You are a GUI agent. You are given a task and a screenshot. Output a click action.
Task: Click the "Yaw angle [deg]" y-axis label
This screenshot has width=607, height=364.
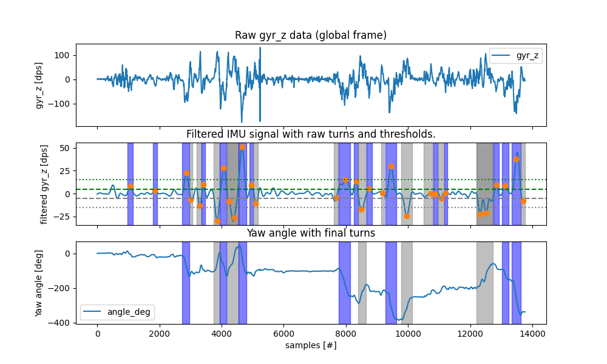tap(38, 283)
